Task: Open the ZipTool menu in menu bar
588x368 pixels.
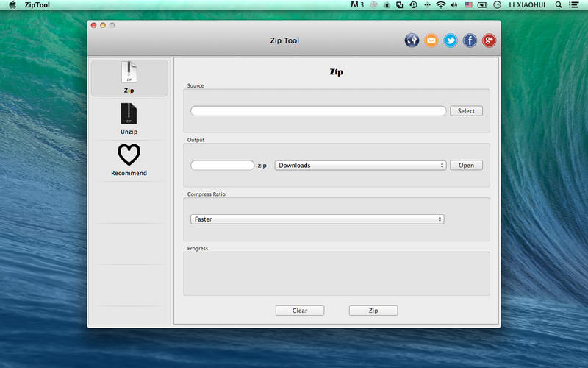Action: pyautogui.click(x=37, y=4)
